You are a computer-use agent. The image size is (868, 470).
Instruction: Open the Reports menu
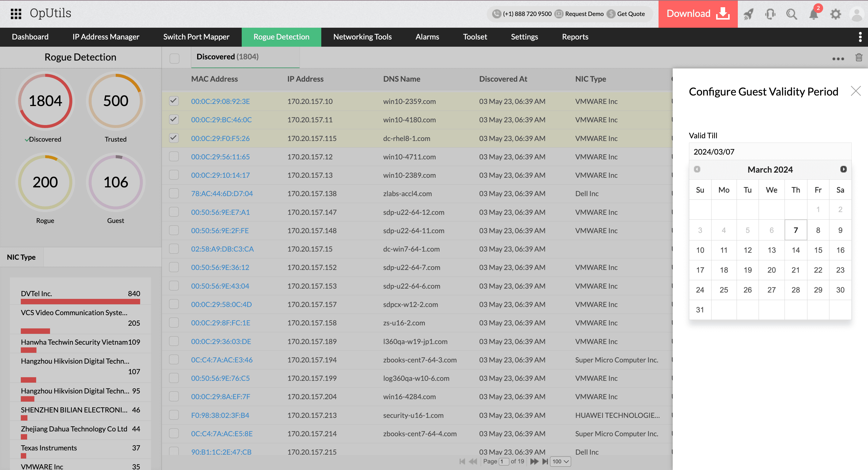575,37
